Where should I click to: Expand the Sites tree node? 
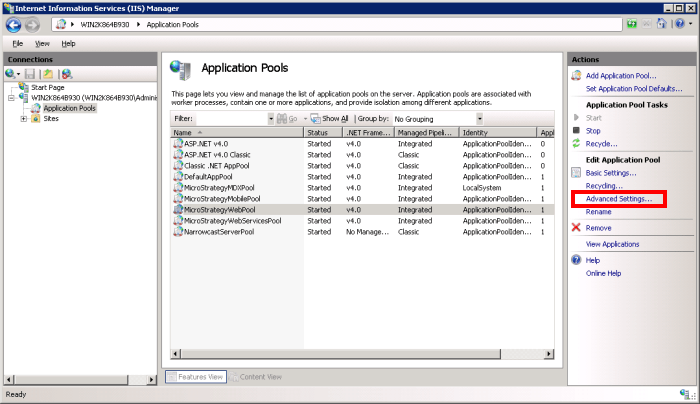click(24, 119)
